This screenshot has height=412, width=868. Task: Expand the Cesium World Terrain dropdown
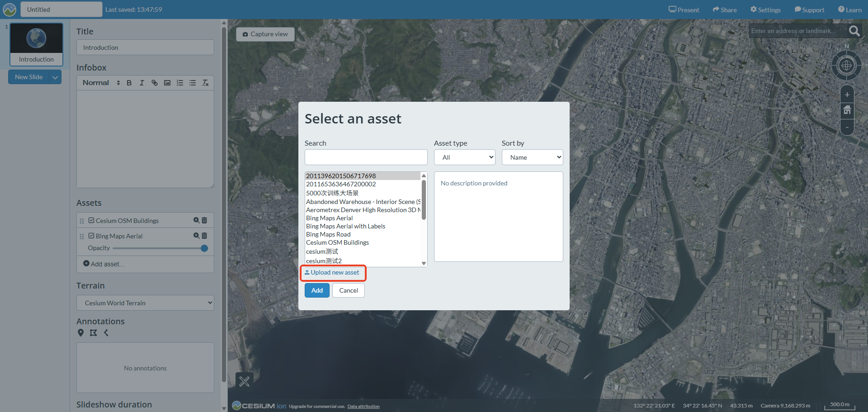(145, 303)
